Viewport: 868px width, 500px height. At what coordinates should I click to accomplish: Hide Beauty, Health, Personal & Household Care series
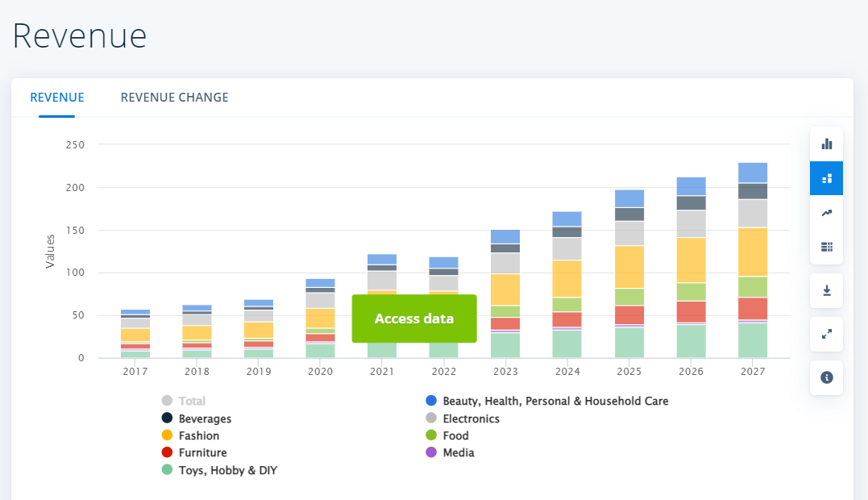[x=555, y=401]
